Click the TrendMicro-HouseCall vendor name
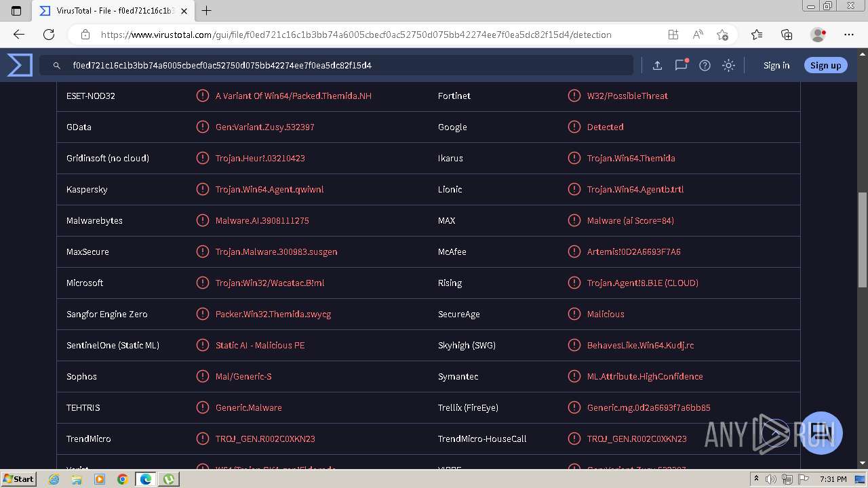The width and height of the screenshot is (868, 488). point(482,439)
